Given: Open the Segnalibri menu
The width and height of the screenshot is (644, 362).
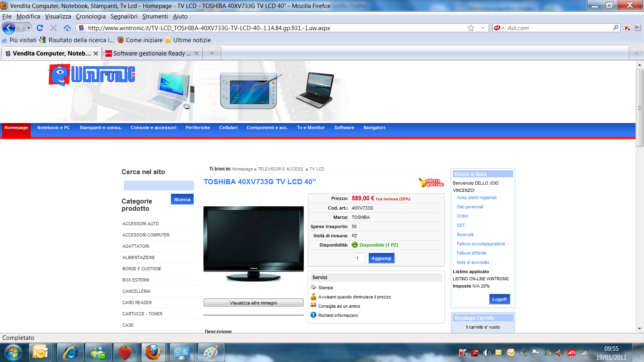Looking at the screenshot, I should 124,16.
